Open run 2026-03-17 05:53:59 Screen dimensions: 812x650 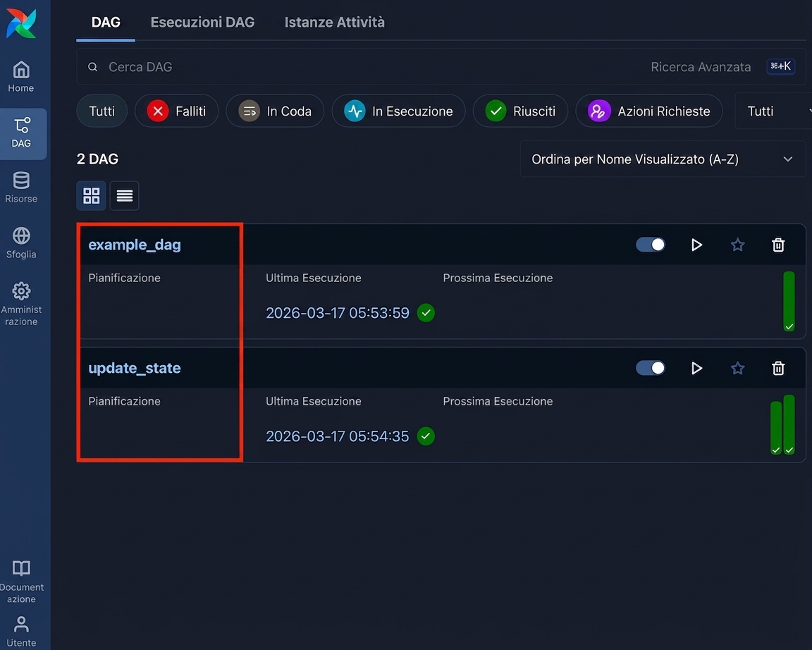pos(338,313)
